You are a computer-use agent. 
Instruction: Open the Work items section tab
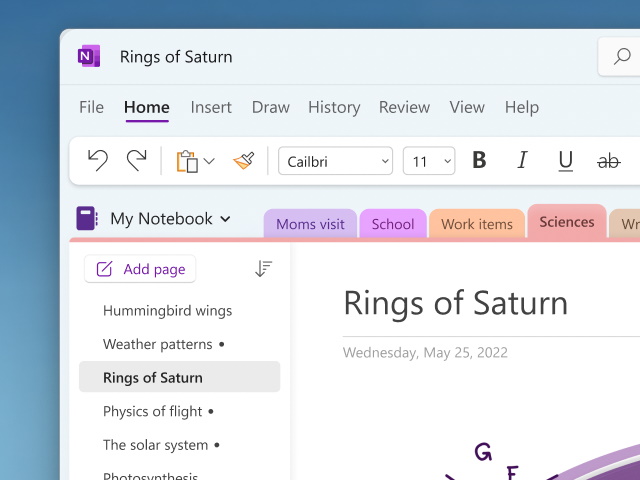[477, 224]
